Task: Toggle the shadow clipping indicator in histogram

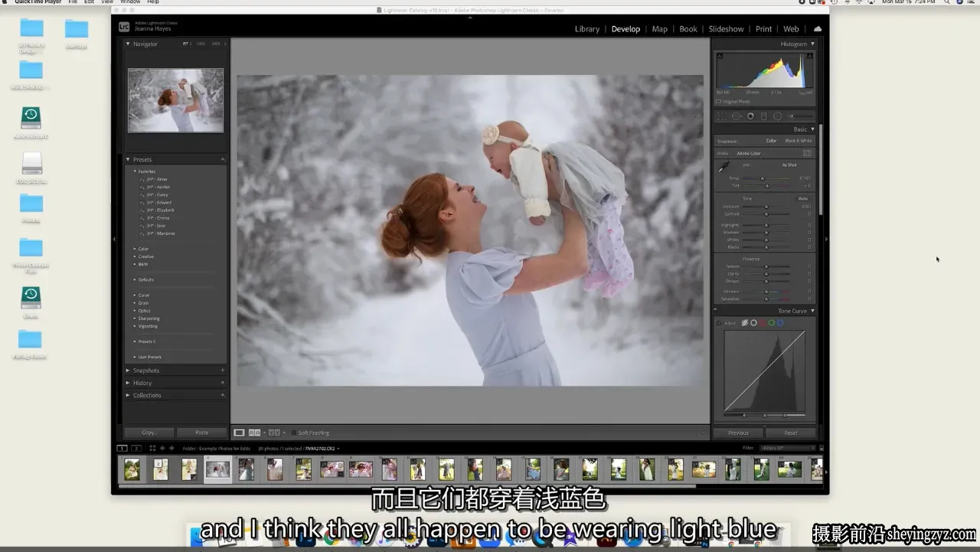Action: (x=720, y=56)
